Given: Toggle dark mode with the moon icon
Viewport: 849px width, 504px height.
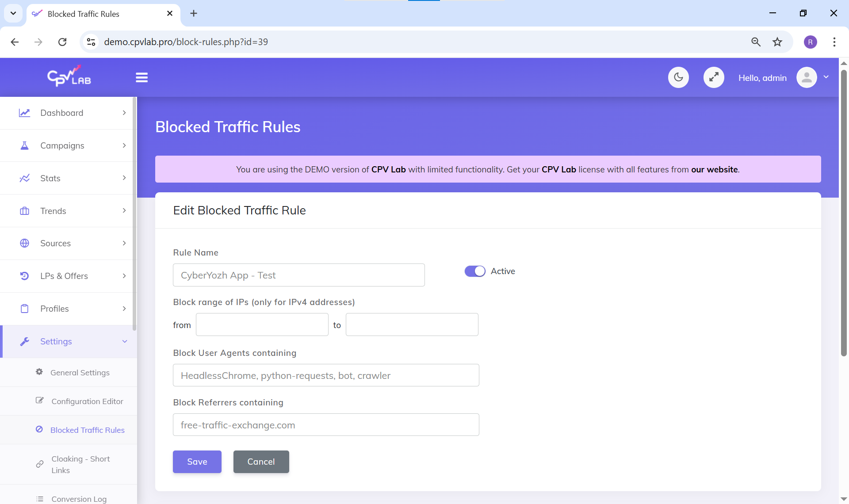Looking at the screenshot, I should (x=678, y=78).
